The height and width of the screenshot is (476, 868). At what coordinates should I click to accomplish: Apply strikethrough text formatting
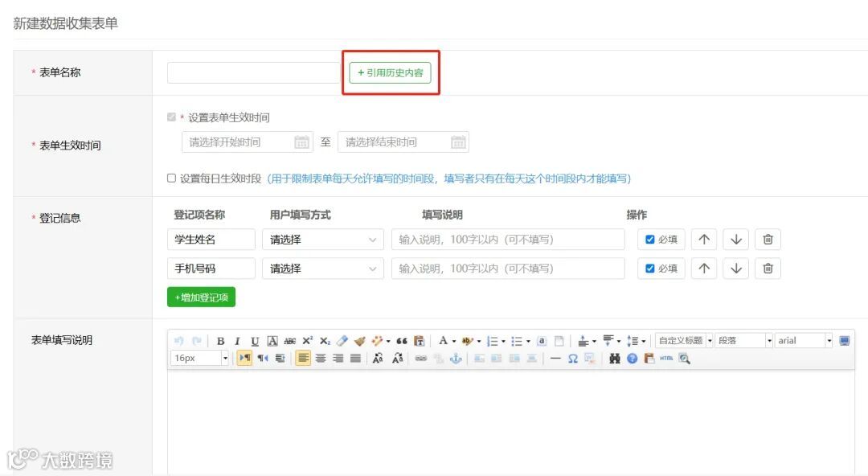pyautogui.click(x=289, y=341)
